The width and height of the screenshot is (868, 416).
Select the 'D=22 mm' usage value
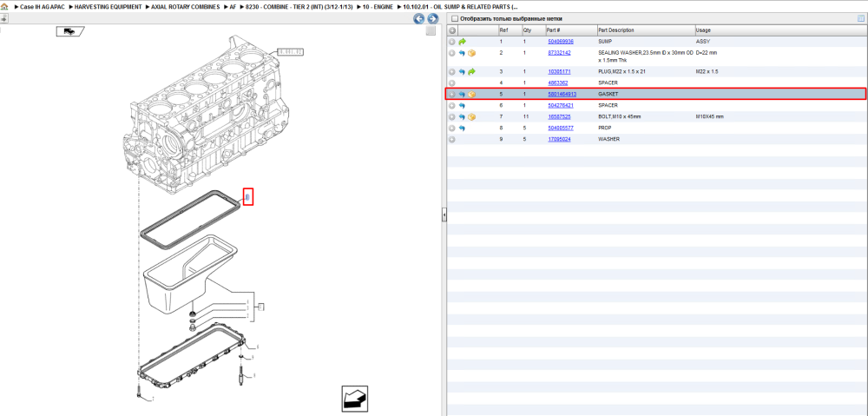[707, 53]
